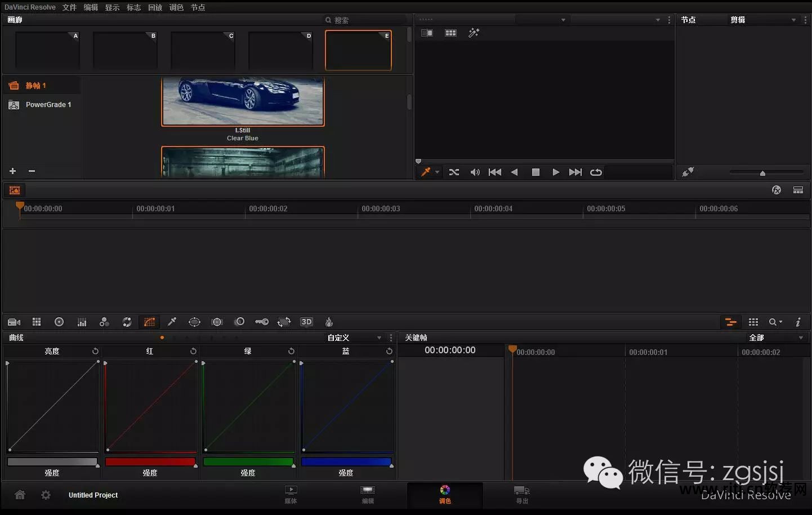
Task: Open the Key palette
Action: (262, 322)
